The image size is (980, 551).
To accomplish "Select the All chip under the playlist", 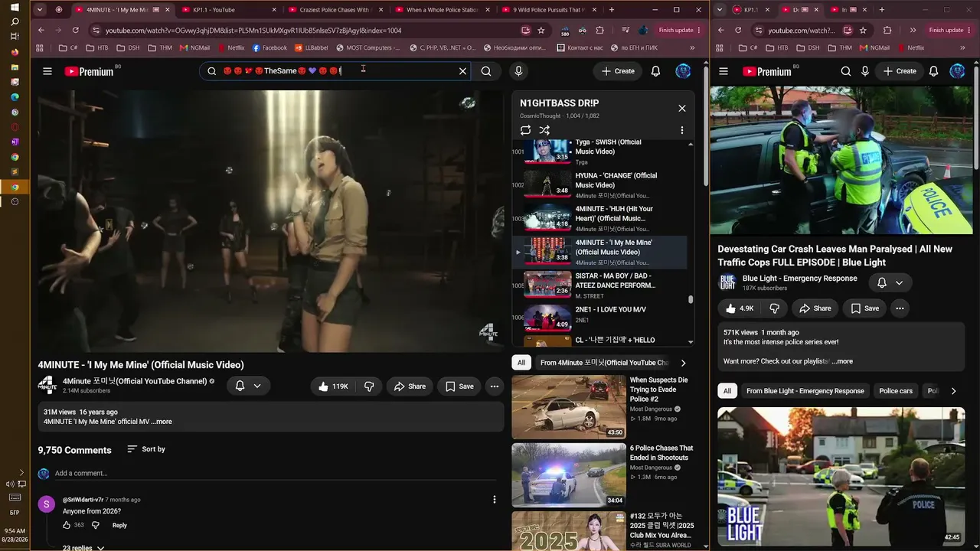I will pyautogui.click(x=521, y=363).
